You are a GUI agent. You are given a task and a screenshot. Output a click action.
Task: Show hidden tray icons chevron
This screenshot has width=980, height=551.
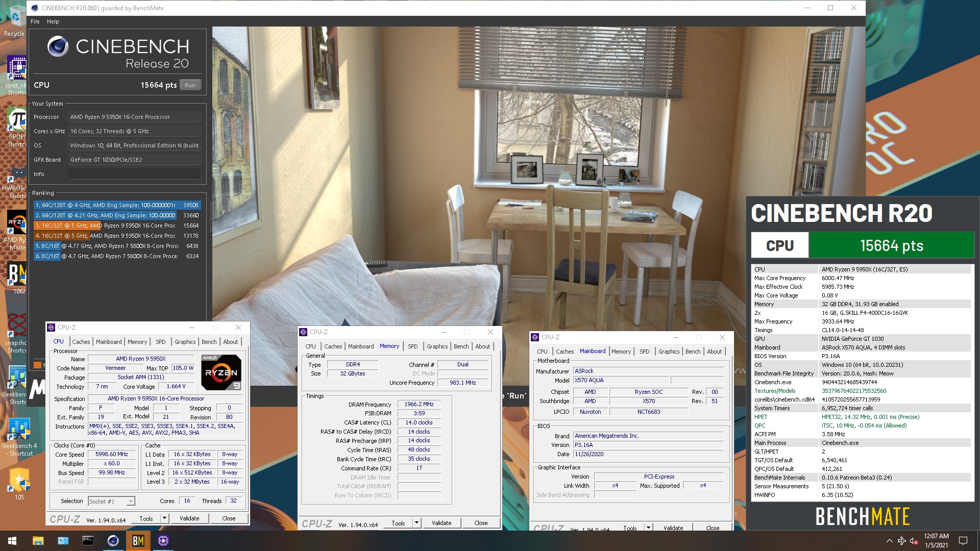pos(889,541)
